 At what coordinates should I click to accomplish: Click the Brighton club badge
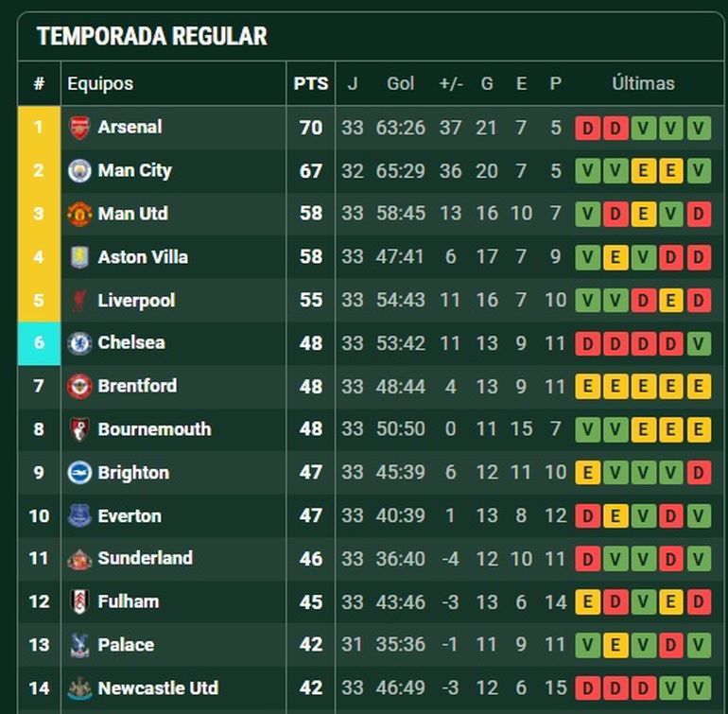click(80, 473)
